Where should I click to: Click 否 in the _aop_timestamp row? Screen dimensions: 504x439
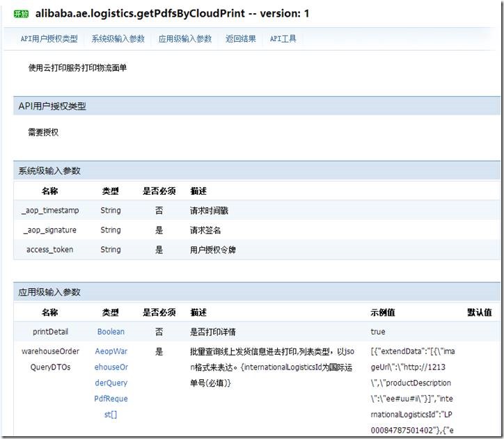tap(159, 211)
